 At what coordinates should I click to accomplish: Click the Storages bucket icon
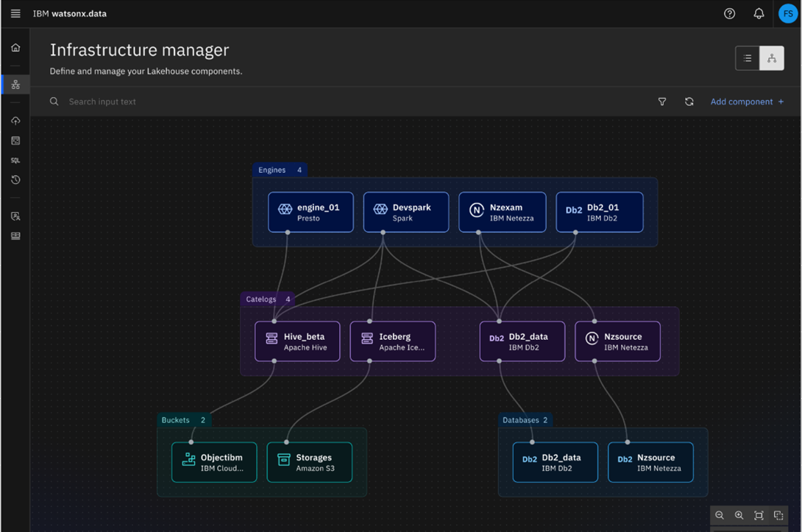[x=284, y=459]
